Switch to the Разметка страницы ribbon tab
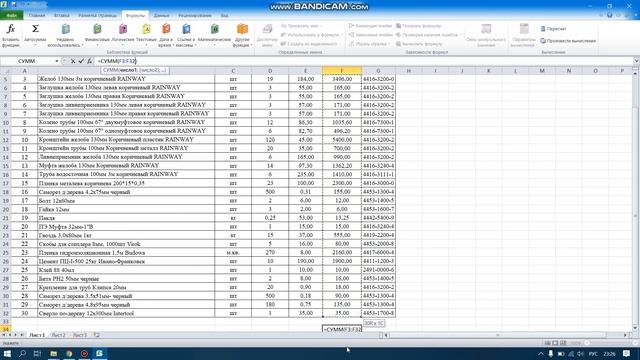The width and height of the screenshot is (640, 360). (98, 16)
